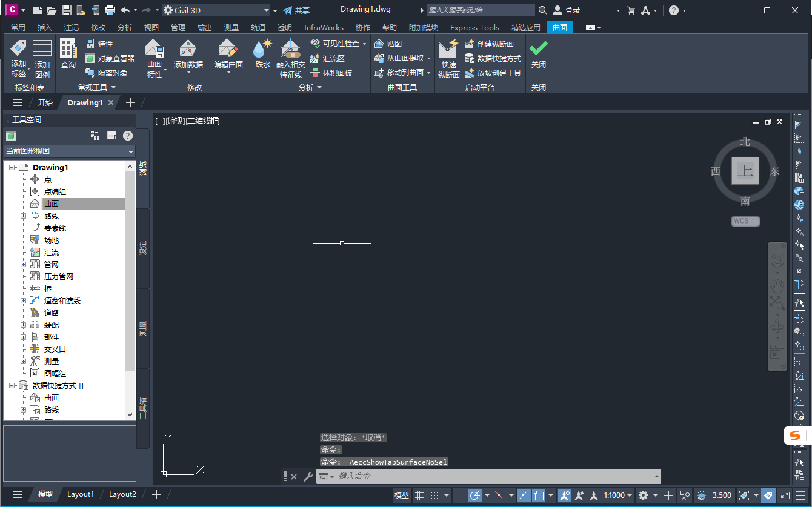Click the keyword search box
This screenshot has width=812, height=507.
(481, 10)
